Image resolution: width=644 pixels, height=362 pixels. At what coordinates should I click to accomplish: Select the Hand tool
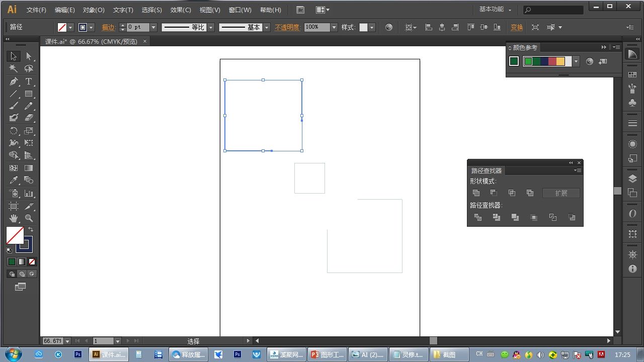pyautogui.click(x=14, y=218)
